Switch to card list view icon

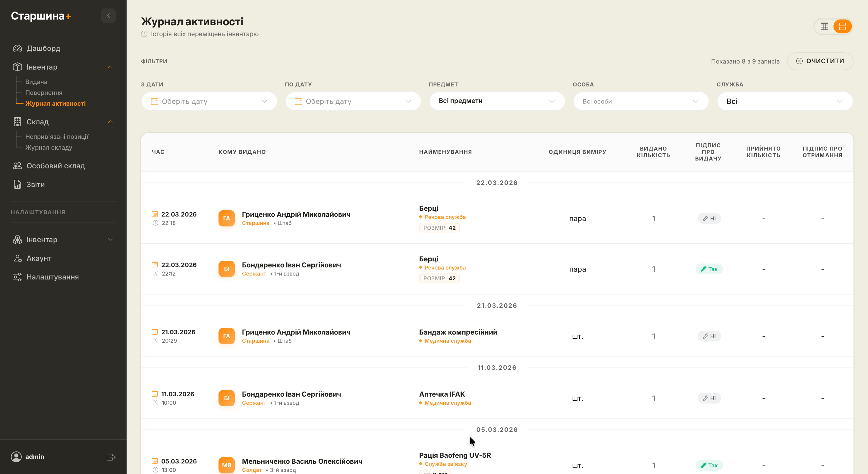pyautogui.click(x=842, y=27)
